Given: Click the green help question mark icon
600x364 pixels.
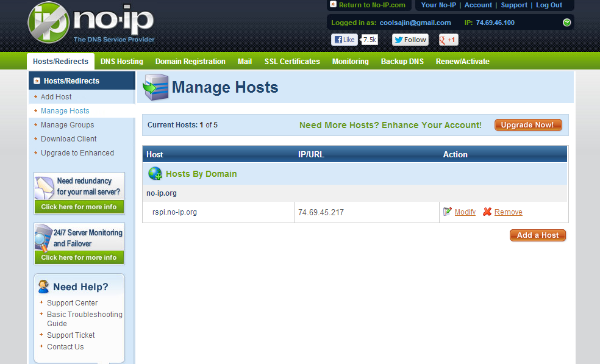Looking at the screenshot, I should pyautogui.click(x=566, y=23).
